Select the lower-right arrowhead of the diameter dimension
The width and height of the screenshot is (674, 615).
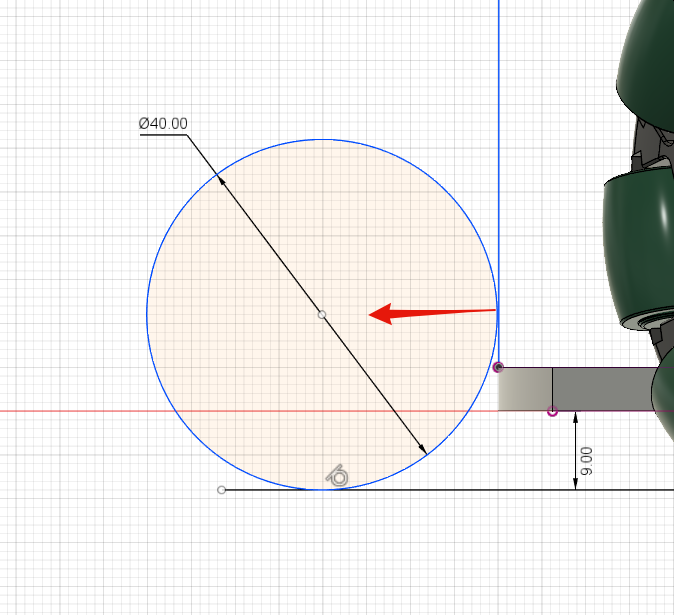[x=423, y=450]
